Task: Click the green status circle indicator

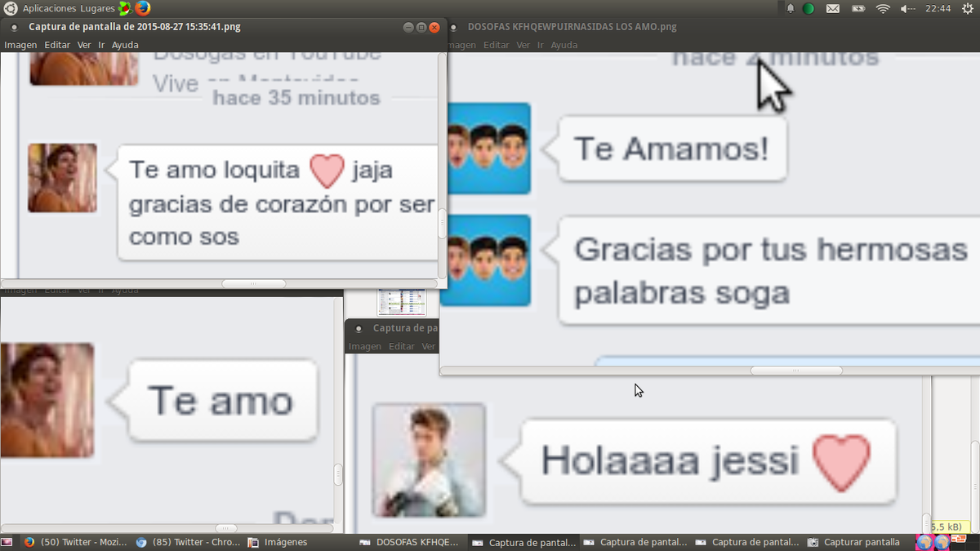Action: (808, 8)
